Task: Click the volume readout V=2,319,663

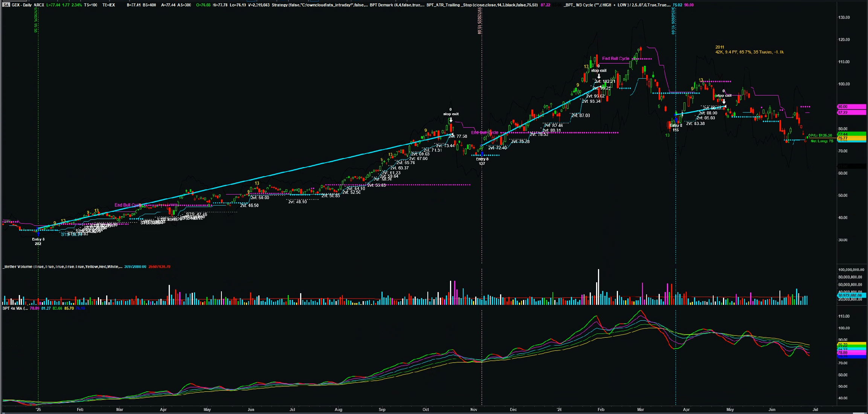Action: click(x=259, y=5)
